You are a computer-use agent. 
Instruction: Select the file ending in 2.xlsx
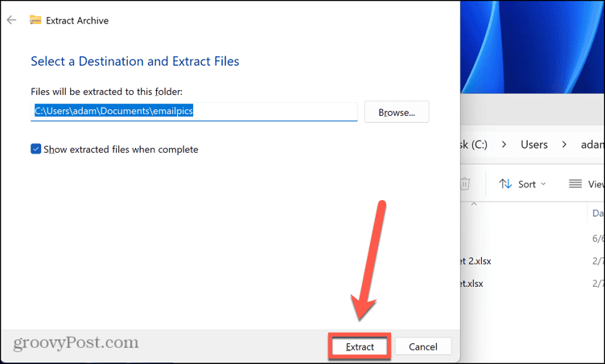475,261
